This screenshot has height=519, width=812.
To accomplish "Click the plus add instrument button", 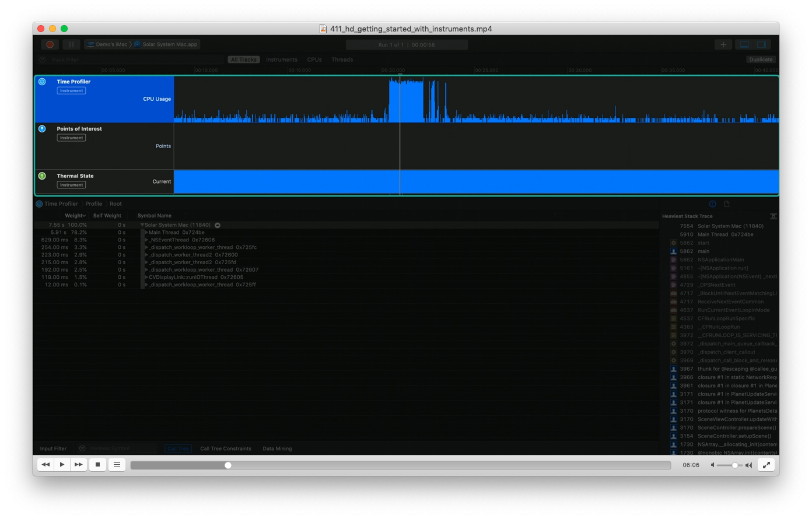I will click(x=723, y=44).
